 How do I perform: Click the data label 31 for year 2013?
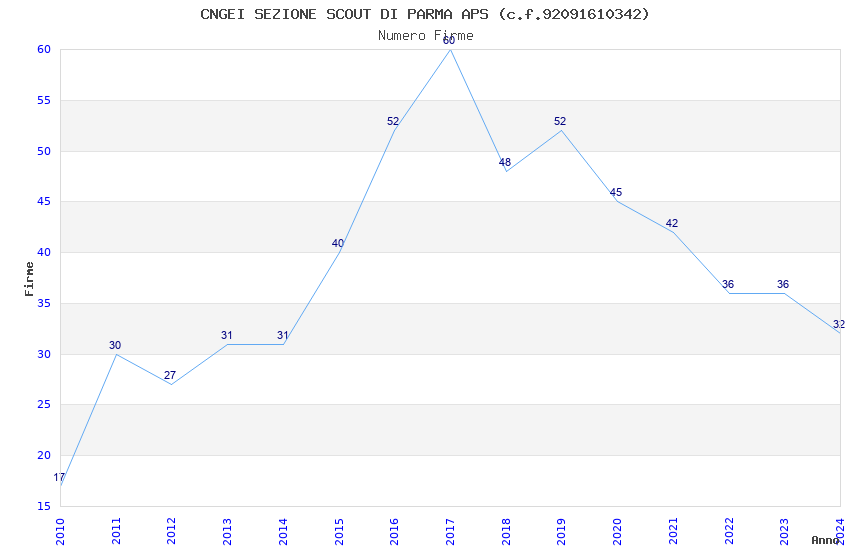pos(227,335)
